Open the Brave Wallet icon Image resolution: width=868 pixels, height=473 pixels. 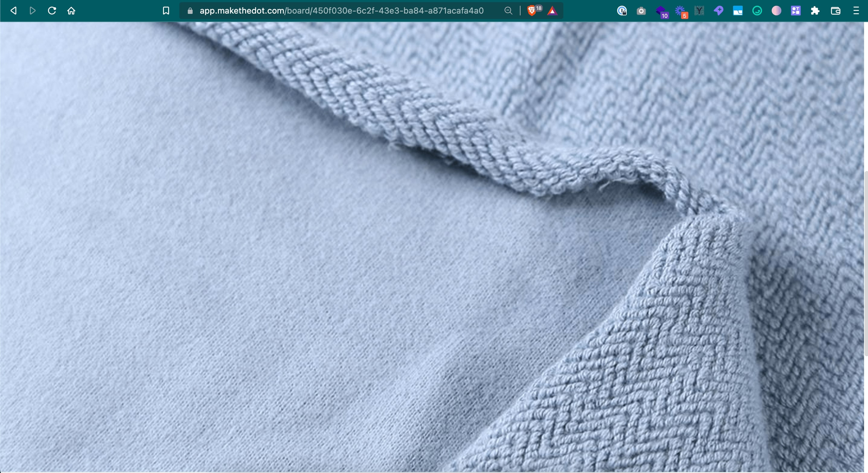[835, 11]
